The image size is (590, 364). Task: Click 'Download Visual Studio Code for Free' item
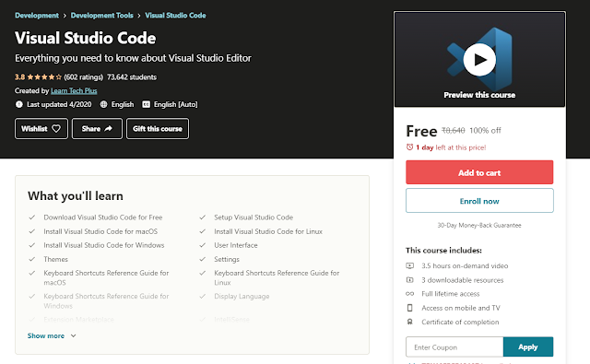tap(103, 217)
